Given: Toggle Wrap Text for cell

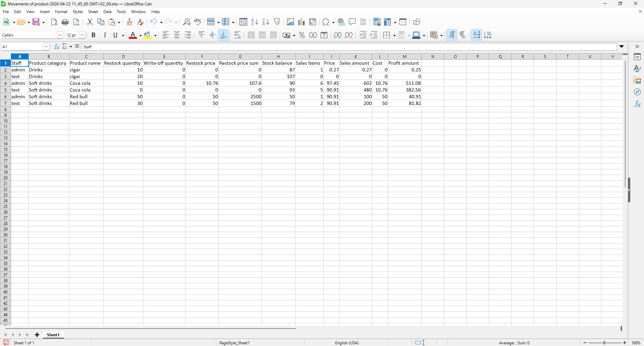Looking at the screenshot, I should [237, 35].
